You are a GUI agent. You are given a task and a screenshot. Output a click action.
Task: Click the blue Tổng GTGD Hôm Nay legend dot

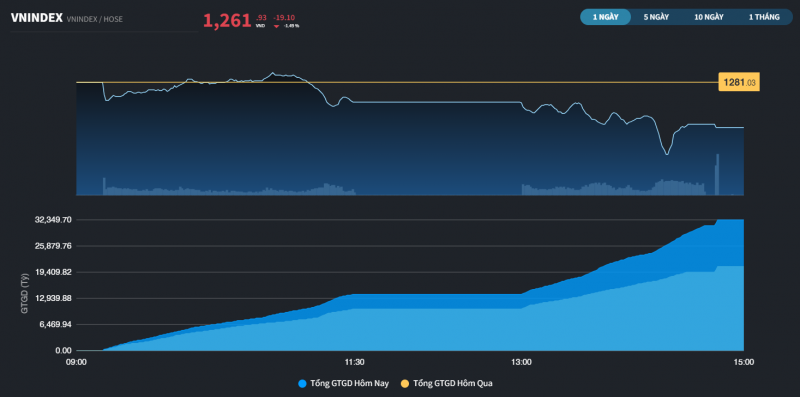click(x=302, y=383)
